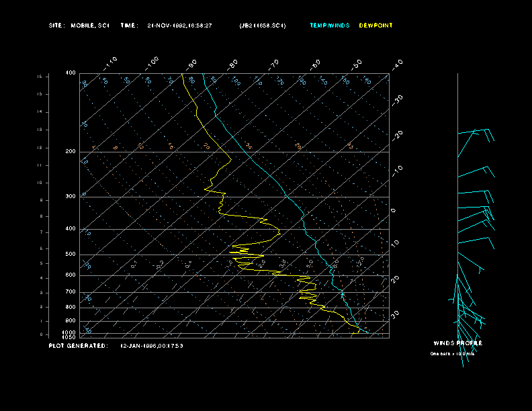Click the -40 isotherm label at top right
This screenshot has height=411, width=532.
tap(397, 64)
